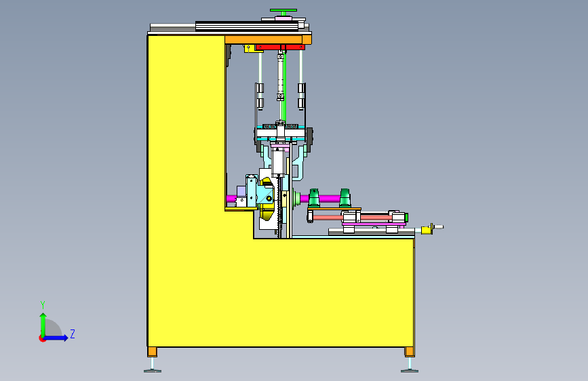Select the magenta horizontal shaft between bearings
Image resolution: width=588 pixels, height=381 pixels.
329,198
